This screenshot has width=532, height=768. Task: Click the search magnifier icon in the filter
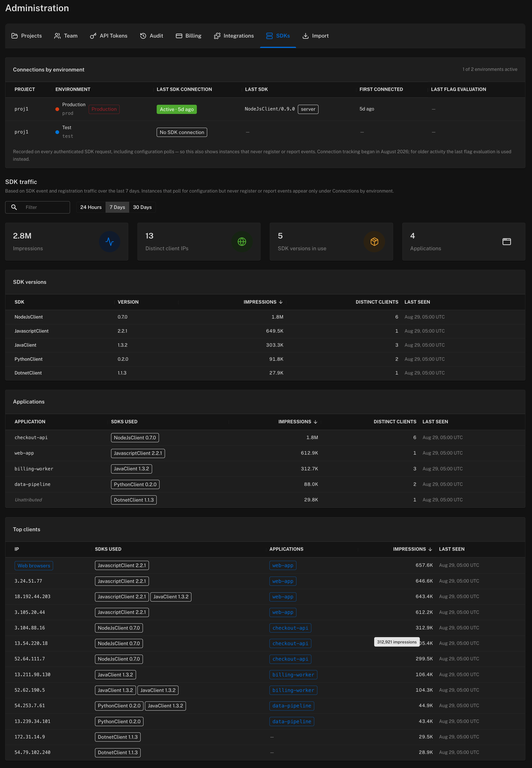14,207
